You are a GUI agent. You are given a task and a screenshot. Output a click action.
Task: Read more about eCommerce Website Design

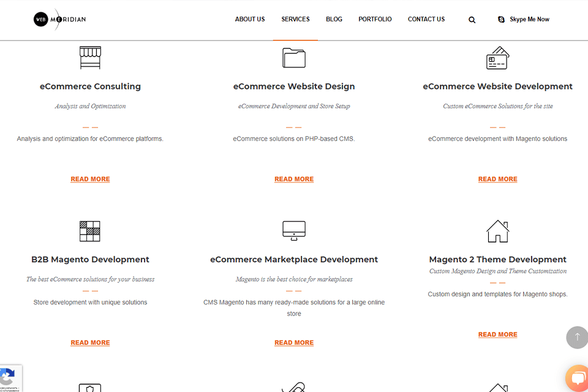[x=294, y=179]
